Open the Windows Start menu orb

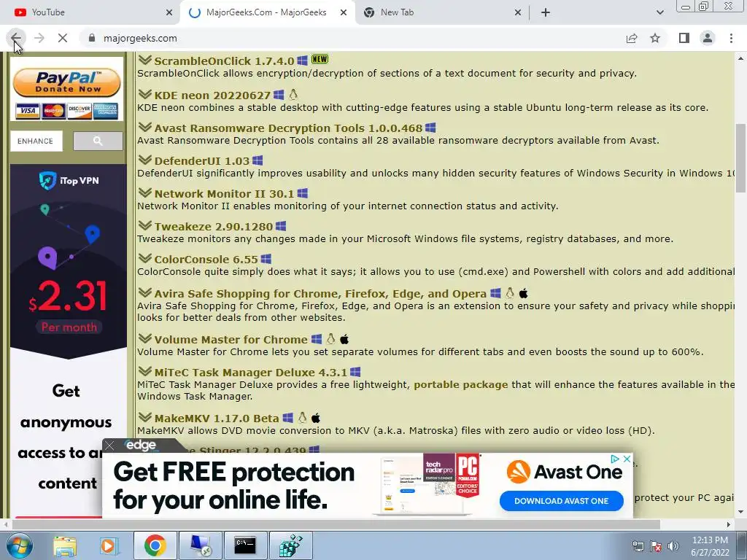tap(18, 545)
